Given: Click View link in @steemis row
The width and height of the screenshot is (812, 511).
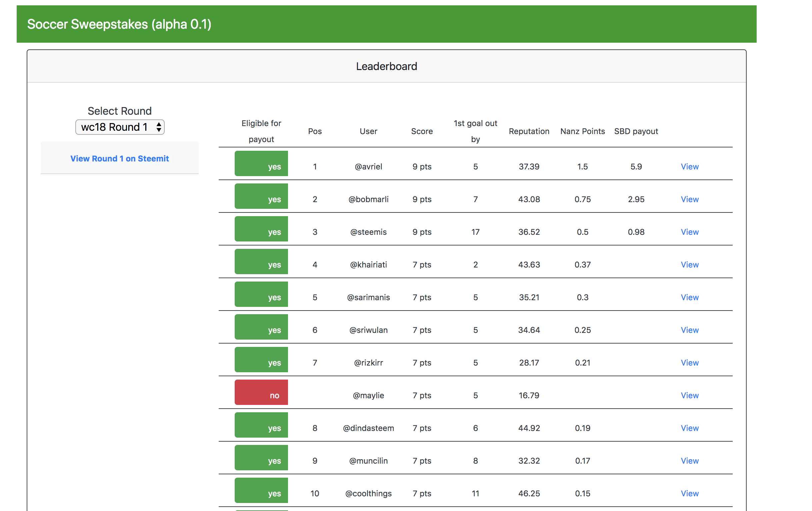Looking at the screenshot, I should [x=689, y=232].
